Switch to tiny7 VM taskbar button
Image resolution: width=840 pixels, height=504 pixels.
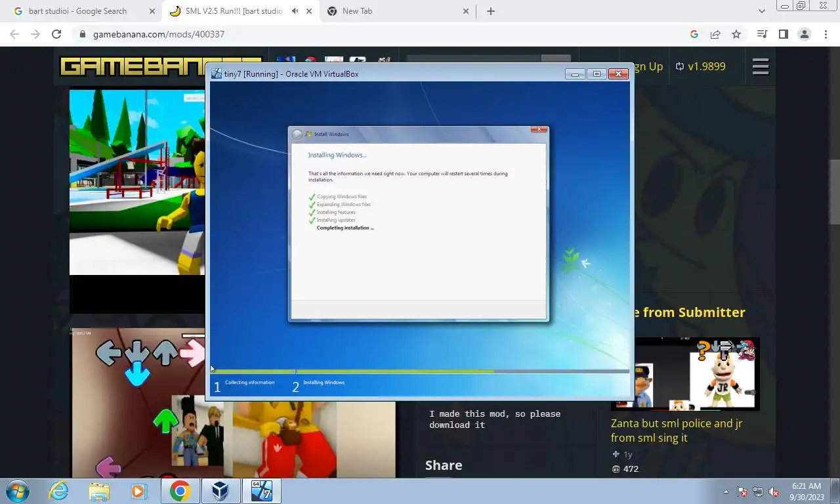262,491
